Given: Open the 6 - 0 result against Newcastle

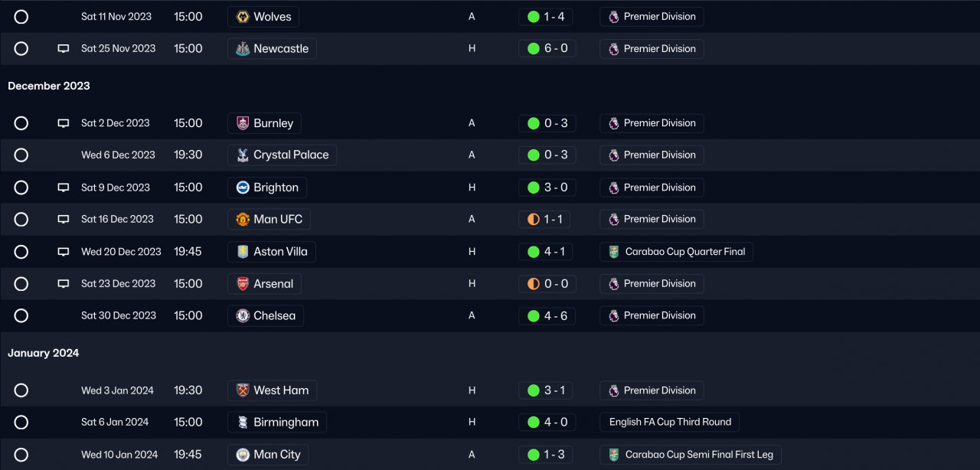Looking at the screenshot, I should click(x=547, y=49).
